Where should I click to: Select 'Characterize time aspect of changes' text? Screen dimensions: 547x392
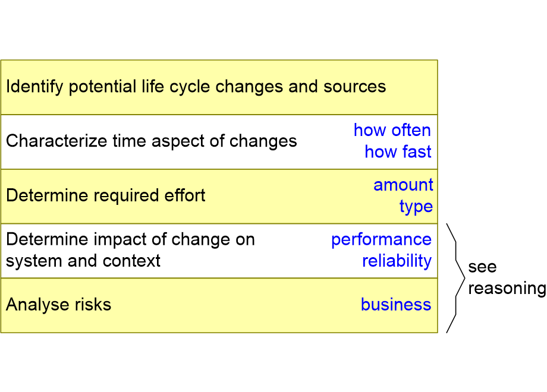tap(152, 141)
